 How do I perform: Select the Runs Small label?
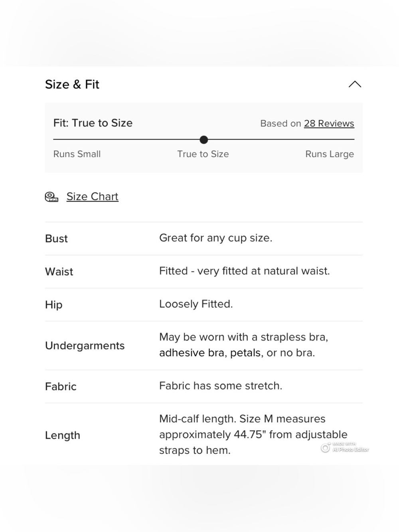click(x=77, y=154)
